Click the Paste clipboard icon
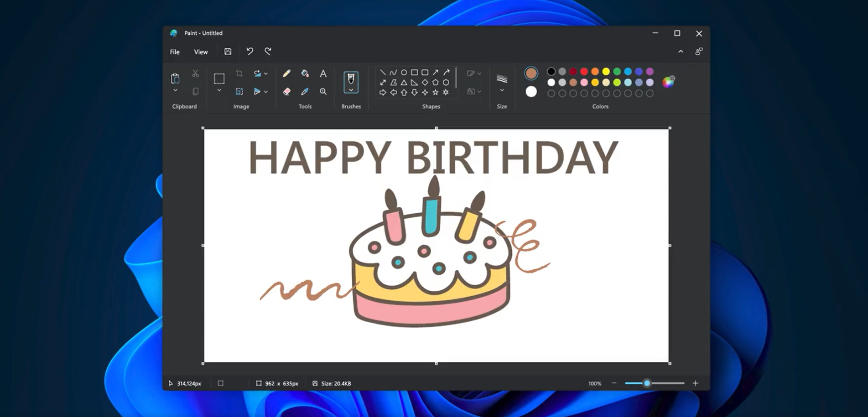This screenshot has width=868, height=417. [175, 78]
